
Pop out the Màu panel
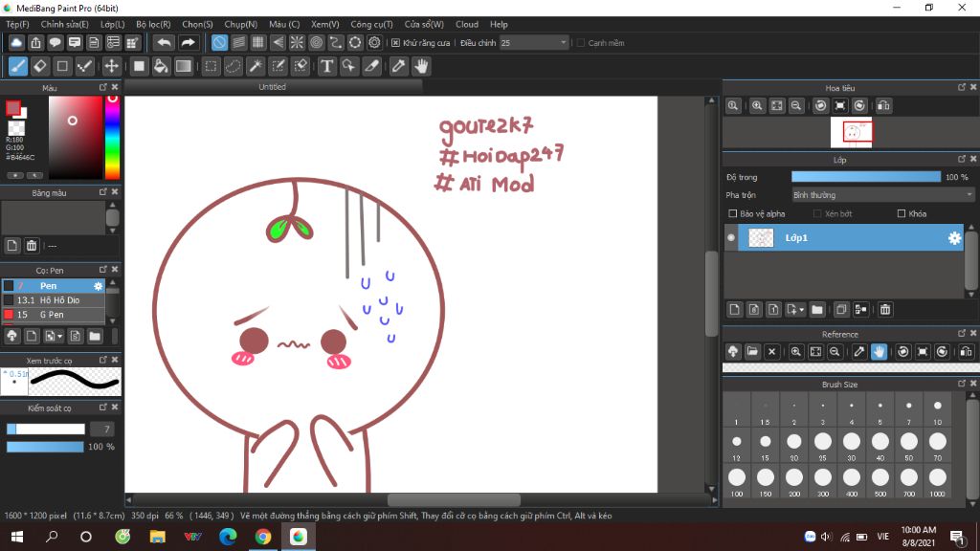coord(103,87)
